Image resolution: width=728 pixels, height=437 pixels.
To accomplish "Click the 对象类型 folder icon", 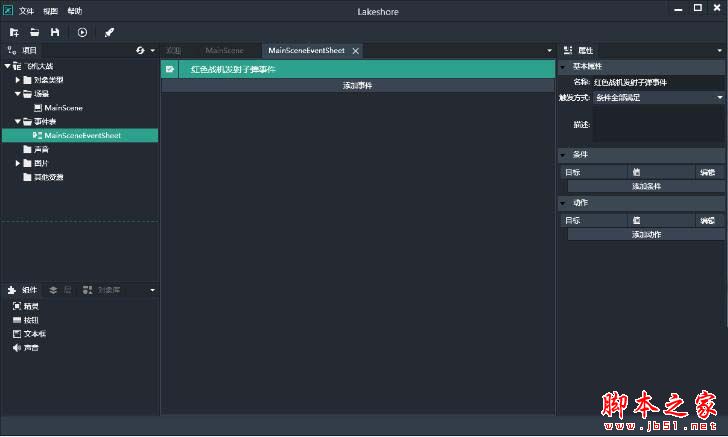I will [x=27, y=80].
